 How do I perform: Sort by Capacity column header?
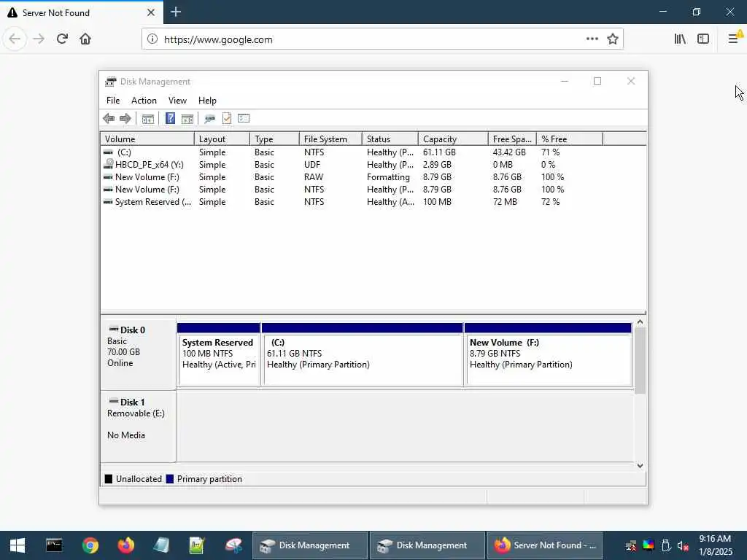point(453,139)
